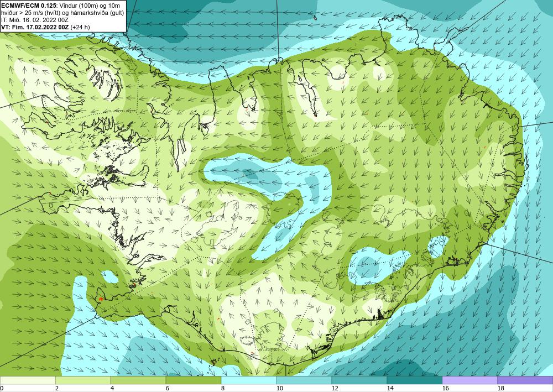
Task: Click the legend value label '16'
Action: [445, 389]
